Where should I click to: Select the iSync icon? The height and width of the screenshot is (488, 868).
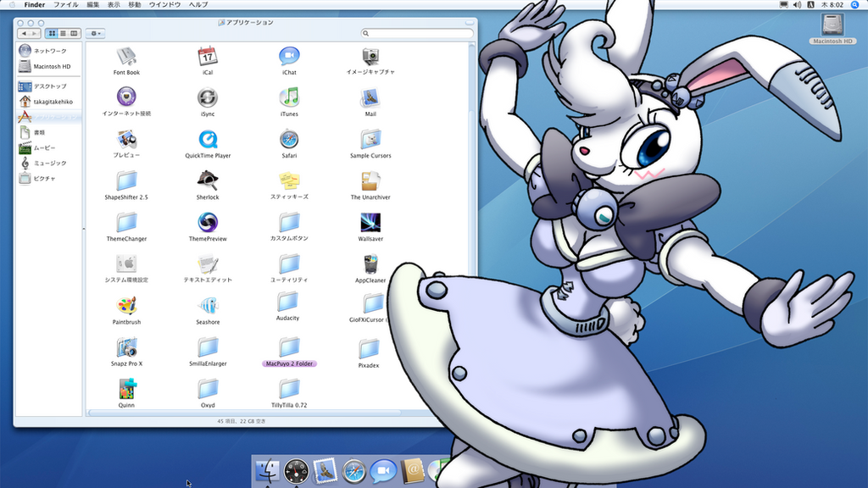tap(208, 98)
